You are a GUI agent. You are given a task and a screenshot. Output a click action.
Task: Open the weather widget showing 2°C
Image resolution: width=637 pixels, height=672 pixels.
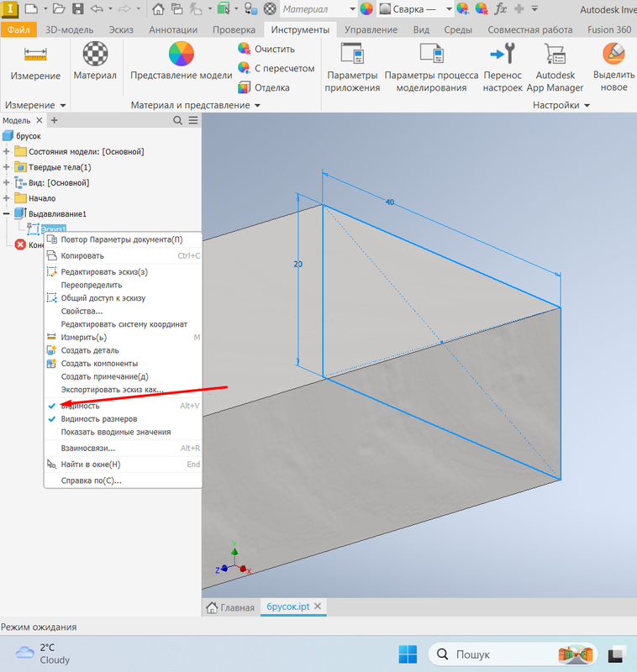[x=43, y=654]
